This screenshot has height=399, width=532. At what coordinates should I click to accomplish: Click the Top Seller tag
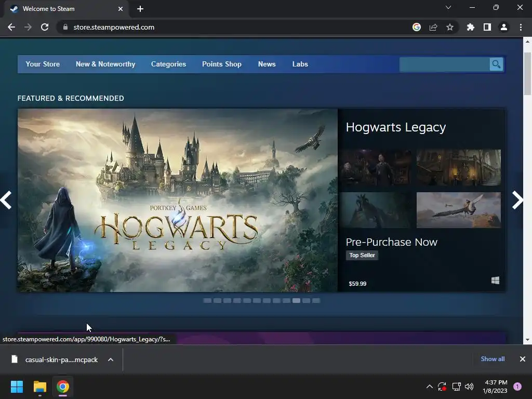point(362,255)
